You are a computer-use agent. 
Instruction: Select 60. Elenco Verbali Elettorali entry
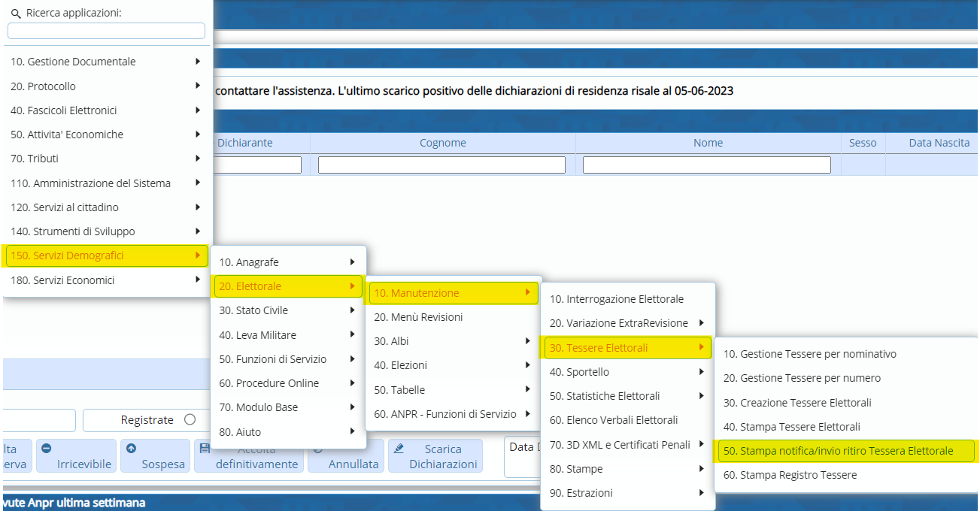click(x=614, y=420)
